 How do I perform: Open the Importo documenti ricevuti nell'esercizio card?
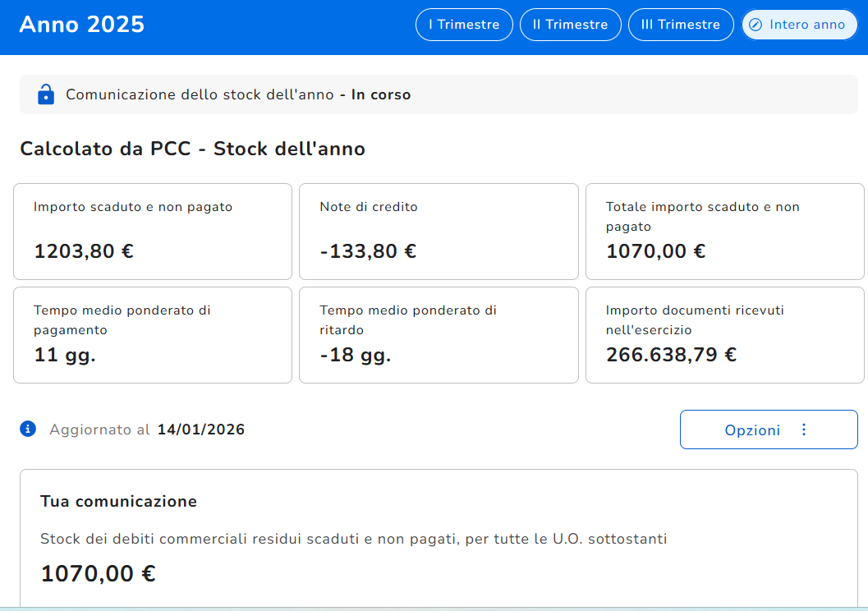724,335
